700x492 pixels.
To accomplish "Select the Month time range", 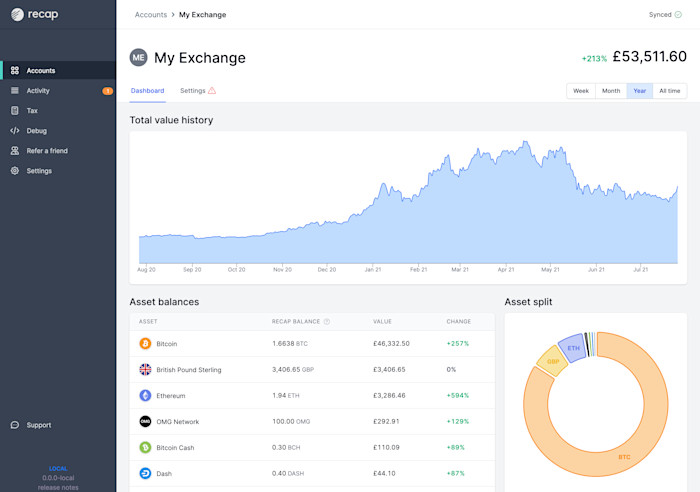I will (611, 91).
